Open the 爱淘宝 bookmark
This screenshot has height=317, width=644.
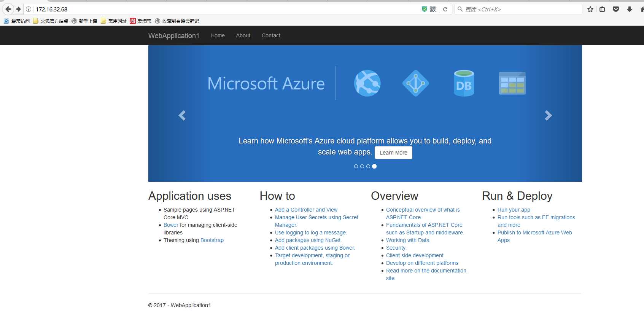(x=141, y=21)
